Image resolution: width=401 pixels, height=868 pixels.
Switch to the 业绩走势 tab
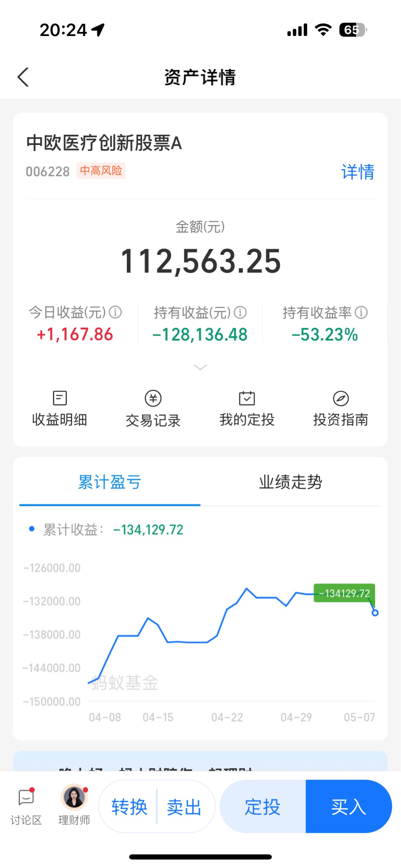tap(290, 482)
